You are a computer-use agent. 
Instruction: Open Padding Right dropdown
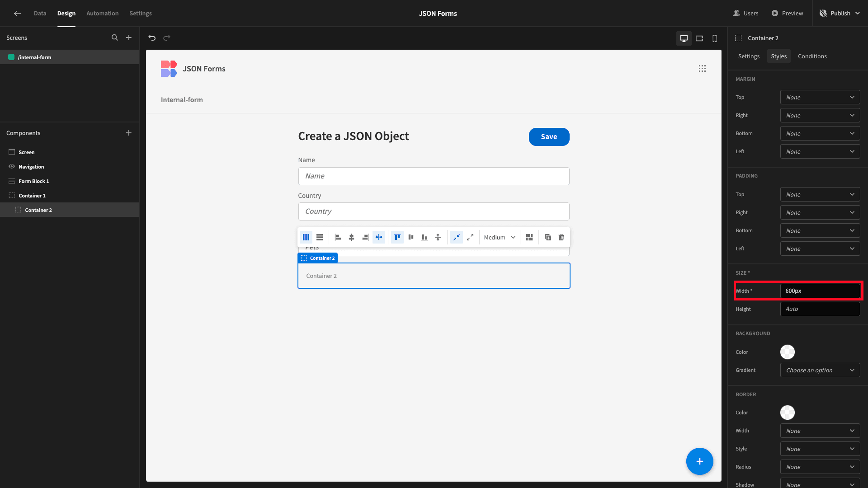pos(820,212)
